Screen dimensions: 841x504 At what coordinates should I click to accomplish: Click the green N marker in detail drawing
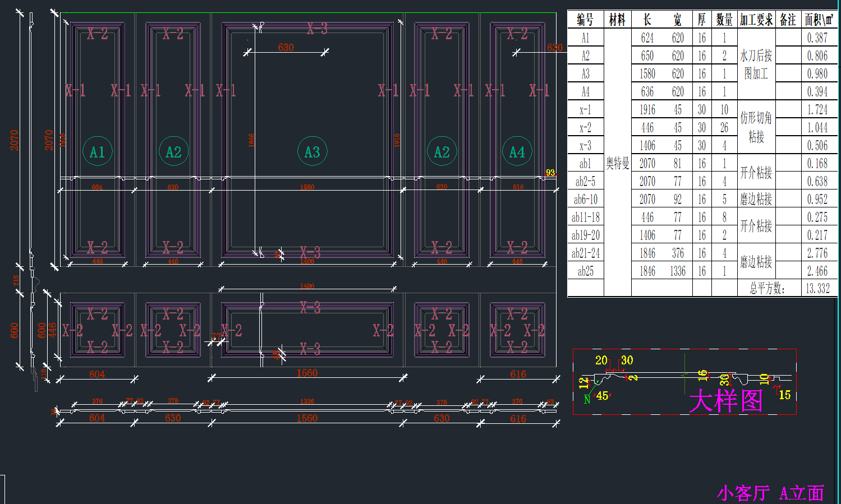587,399
